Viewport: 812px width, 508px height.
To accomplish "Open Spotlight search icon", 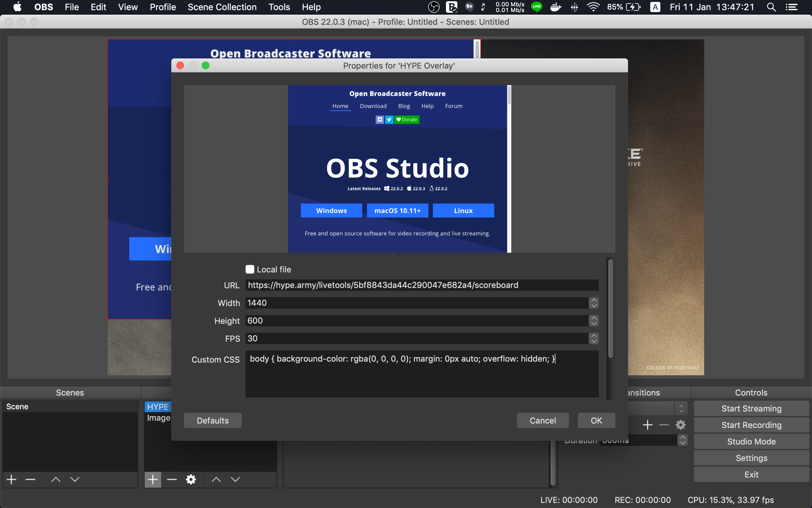I will [x=771, y=7].
